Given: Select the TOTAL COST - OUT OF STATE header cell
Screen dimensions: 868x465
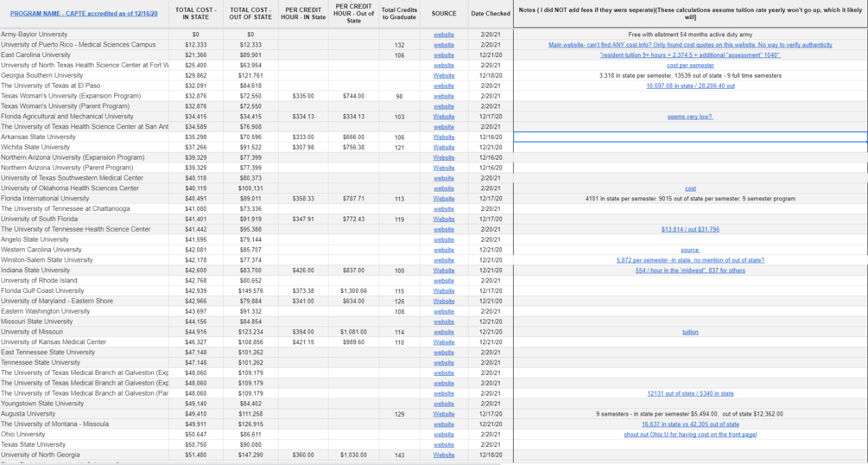Looking at the screenshot, I should click(x=250, y=14).
